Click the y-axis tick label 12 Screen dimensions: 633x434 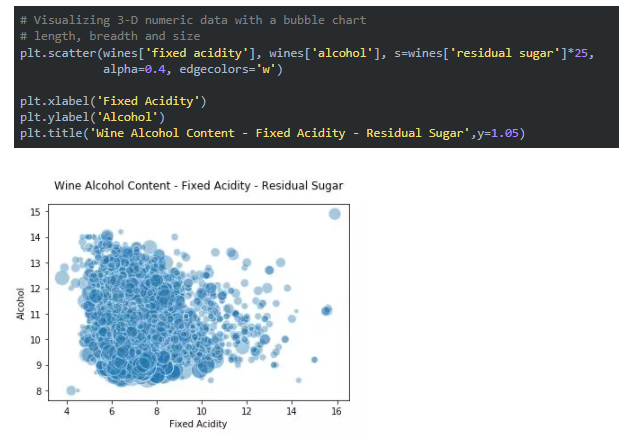pos(35,289)
